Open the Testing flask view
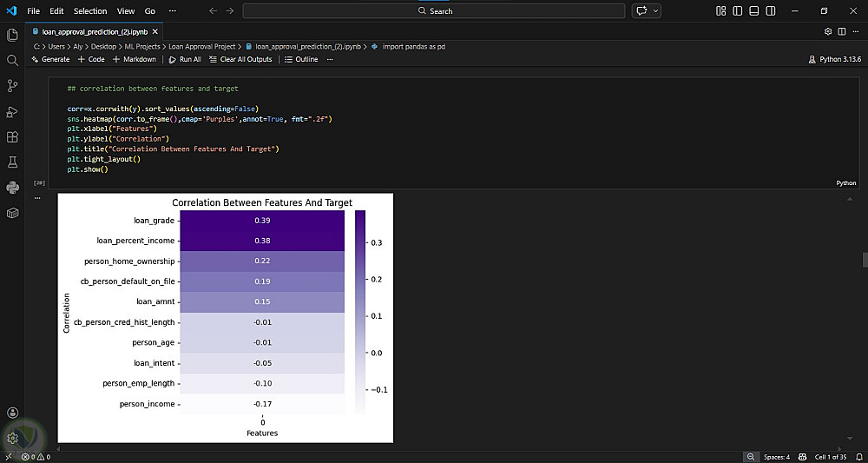 (x=12, y=162)
